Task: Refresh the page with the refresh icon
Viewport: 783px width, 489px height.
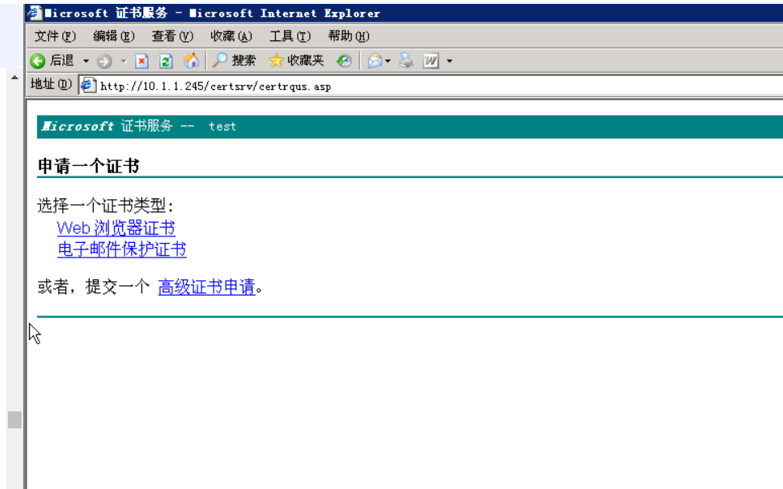Action: click(166, 61)
